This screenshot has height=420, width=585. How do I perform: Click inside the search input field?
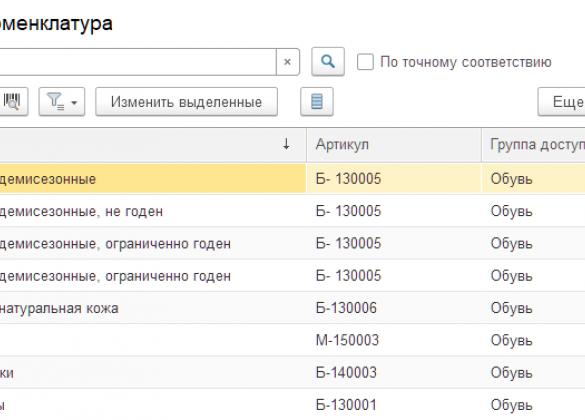coord(137,62)
